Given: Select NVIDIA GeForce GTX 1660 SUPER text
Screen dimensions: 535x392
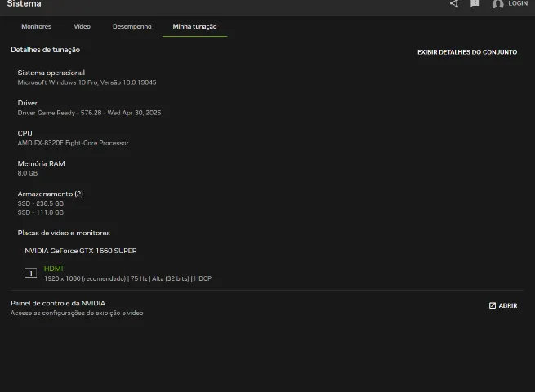Looking at the screenshot, I should point(81,251).
